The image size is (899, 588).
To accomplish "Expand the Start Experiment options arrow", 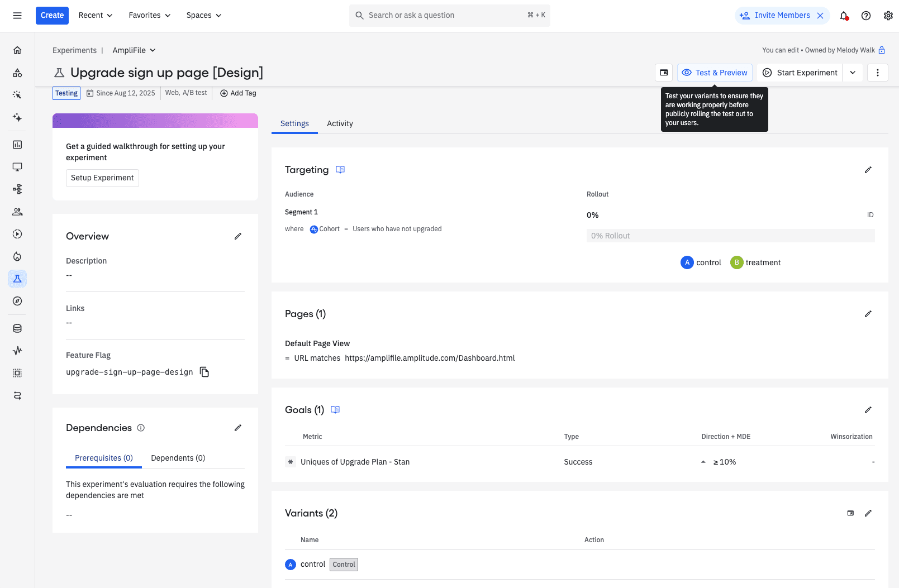I will 853,73.
